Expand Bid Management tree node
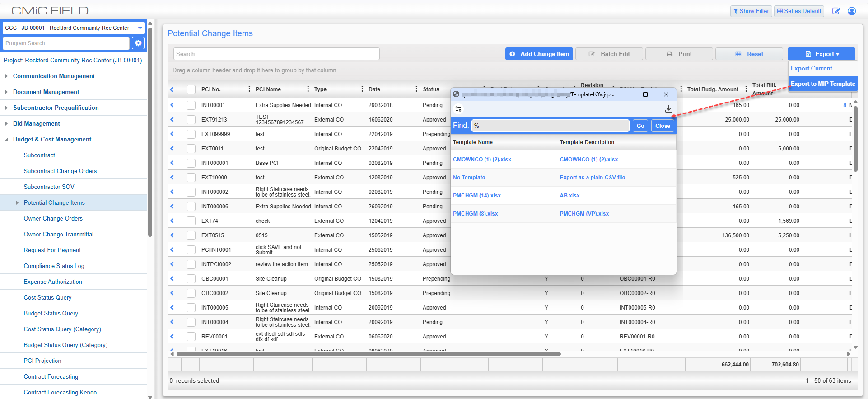 point(6,123)
